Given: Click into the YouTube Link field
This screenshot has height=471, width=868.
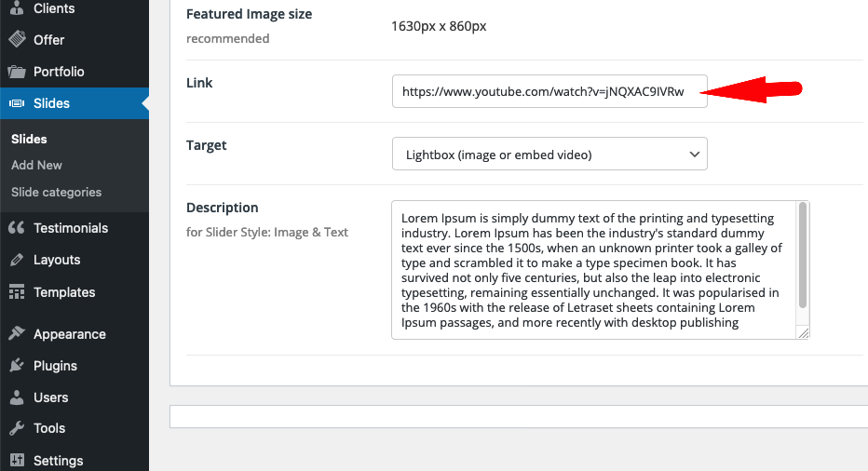Looking at the screenshot, I should click(549, 91).
